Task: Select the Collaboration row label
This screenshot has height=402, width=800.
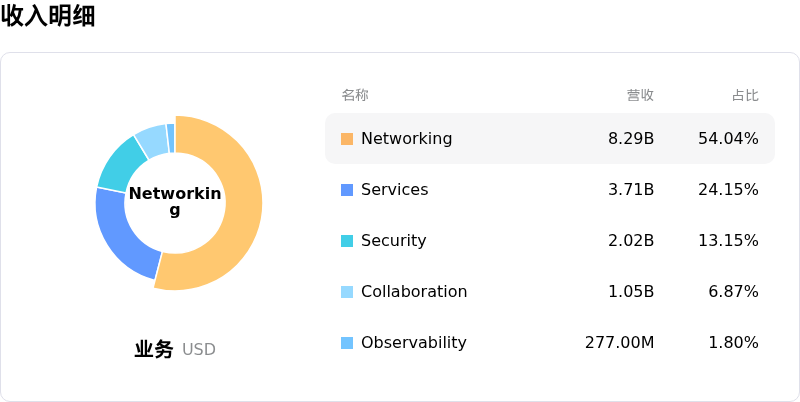Action: pyautogui.click(x=414, y=292)
